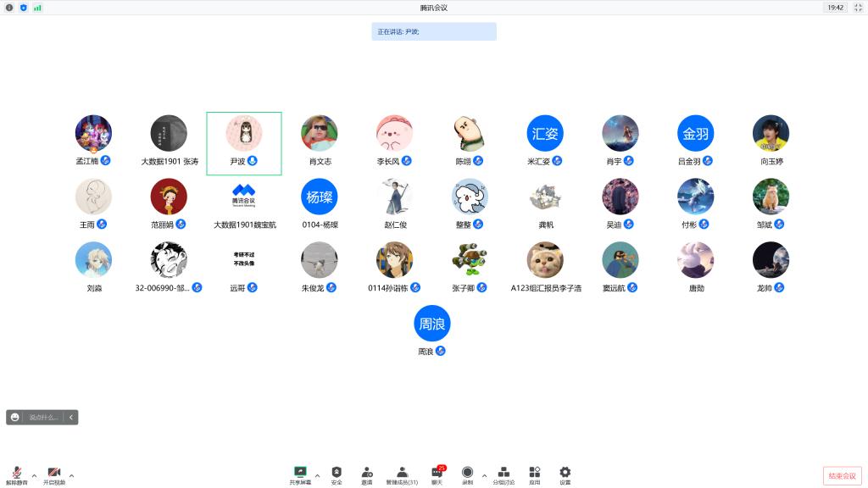868x488 pixels.
Task: Expand the arrow next to 共享屏幕
Action: point(317,475)
